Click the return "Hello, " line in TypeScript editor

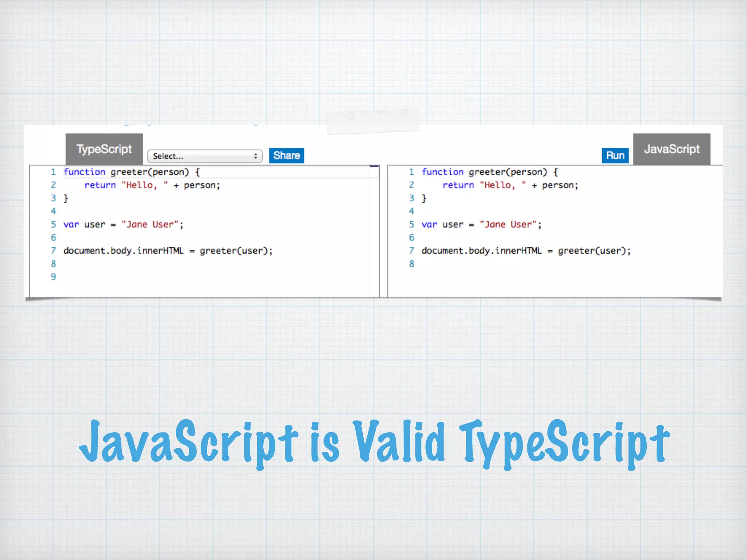tap(152, 185)
